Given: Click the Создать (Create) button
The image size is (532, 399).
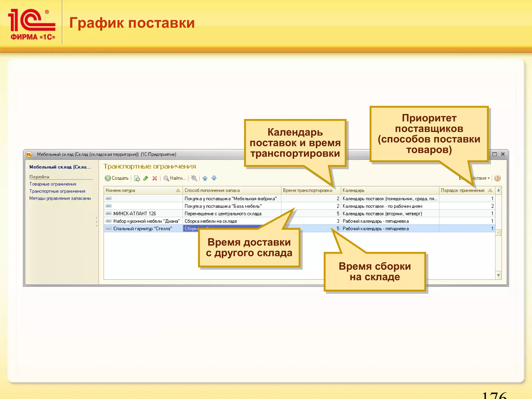Looking at the screenshot, I should pyautogui.click(x=117, y=178).
